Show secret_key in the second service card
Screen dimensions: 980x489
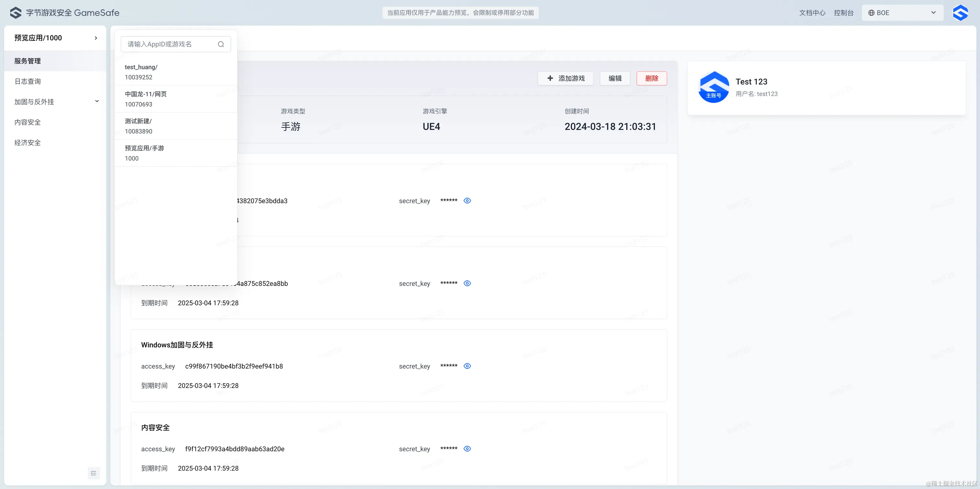coord(467,283)
